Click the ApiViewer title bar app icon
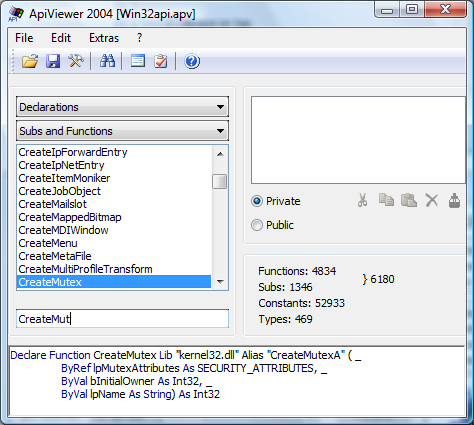Viewport: 474px width, 425px height. click(x=16, y=14)
